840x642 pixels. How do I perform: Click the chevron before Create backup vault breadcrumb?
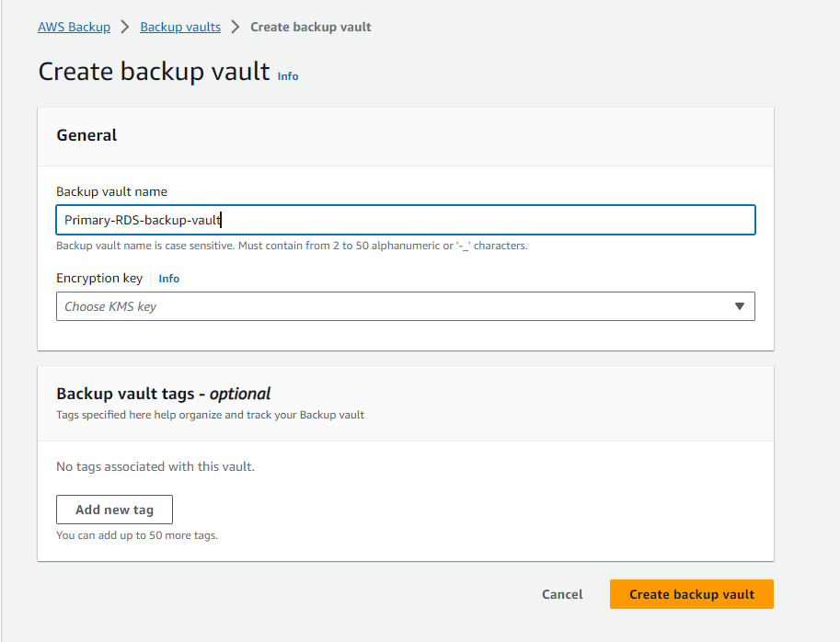click(236, 27)
